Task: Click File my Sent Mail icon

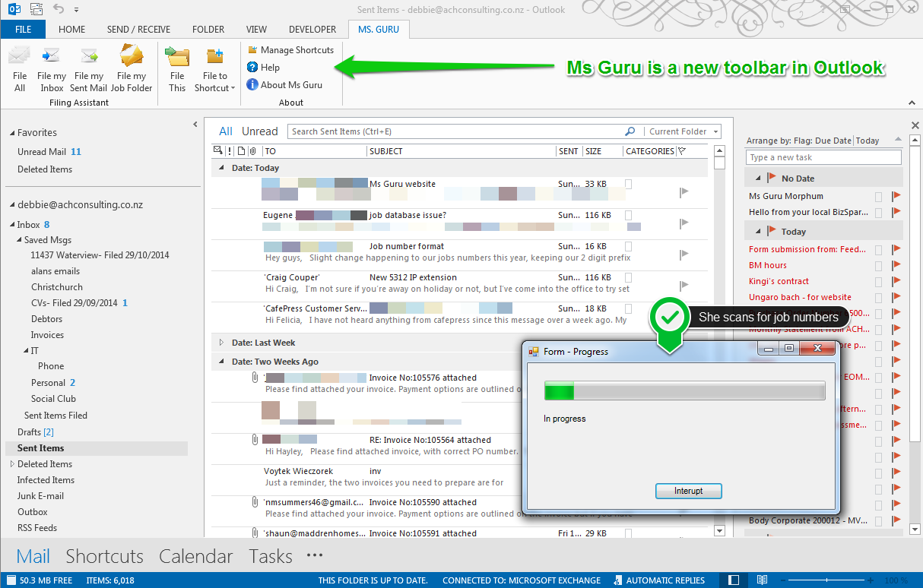Action: [x=88, y=57]
